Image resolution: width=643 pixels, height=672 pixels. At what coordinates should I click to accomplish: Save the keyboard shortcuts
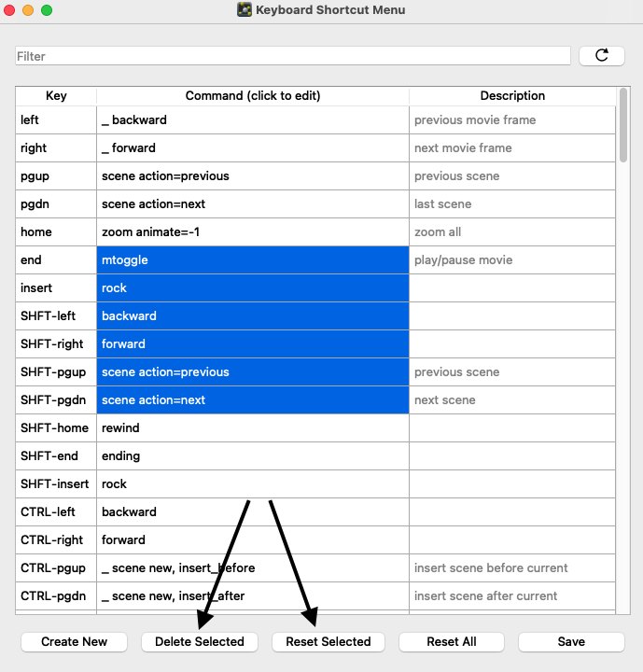[x=571, y=641]
